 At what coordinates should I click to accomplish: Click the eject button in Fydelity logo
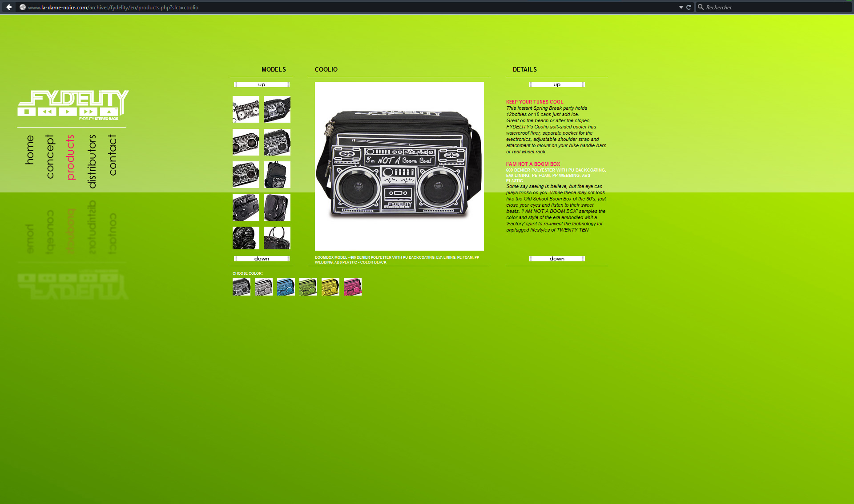click(x=109, y=112)
